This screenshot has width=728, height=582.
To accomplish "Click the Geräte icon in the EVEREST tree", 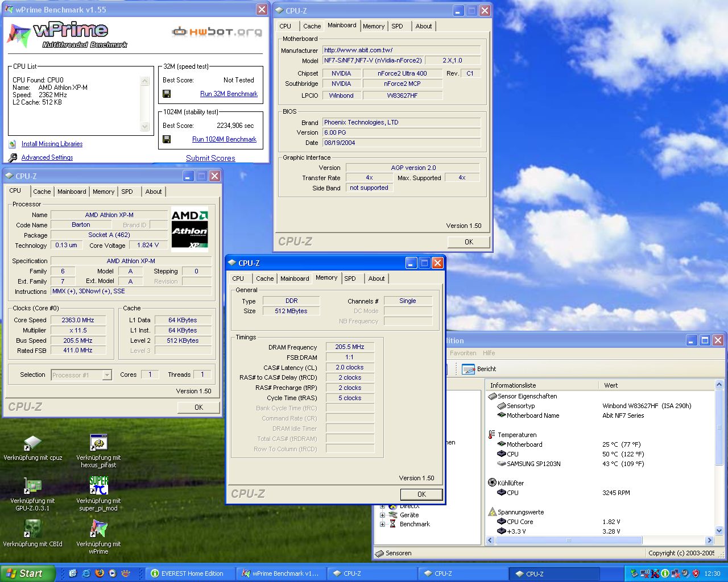I will pos(392,515).
